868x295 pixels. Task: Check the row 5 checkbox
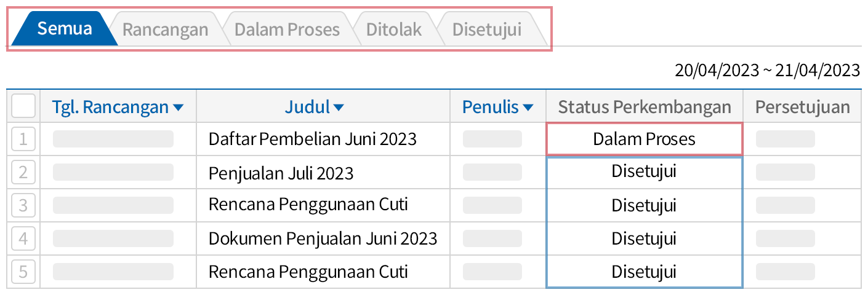23,271
